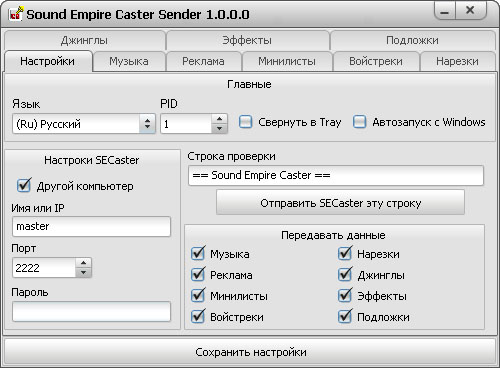Open the Язык language dropdown
Screen dimensions: 500x368
84,124
